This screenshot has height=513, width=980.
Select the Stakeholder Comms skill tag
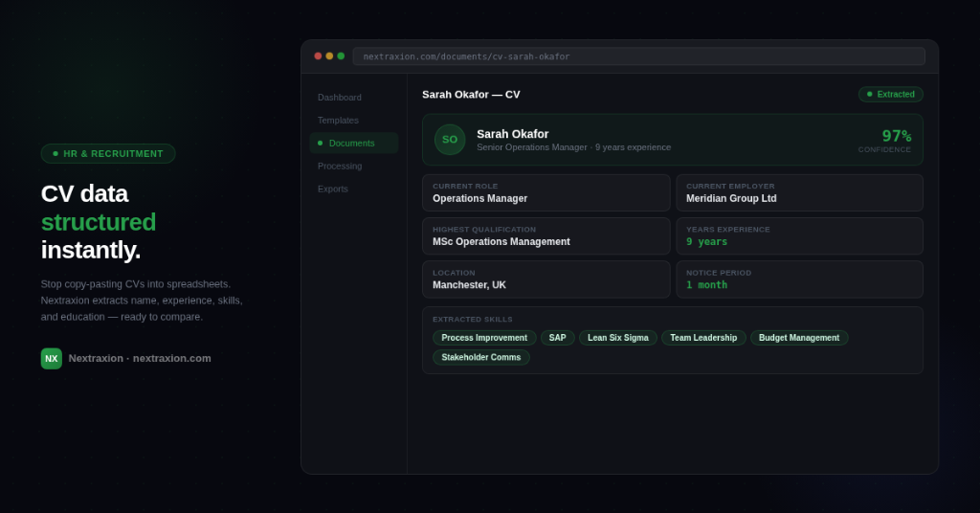coord(481,357)
